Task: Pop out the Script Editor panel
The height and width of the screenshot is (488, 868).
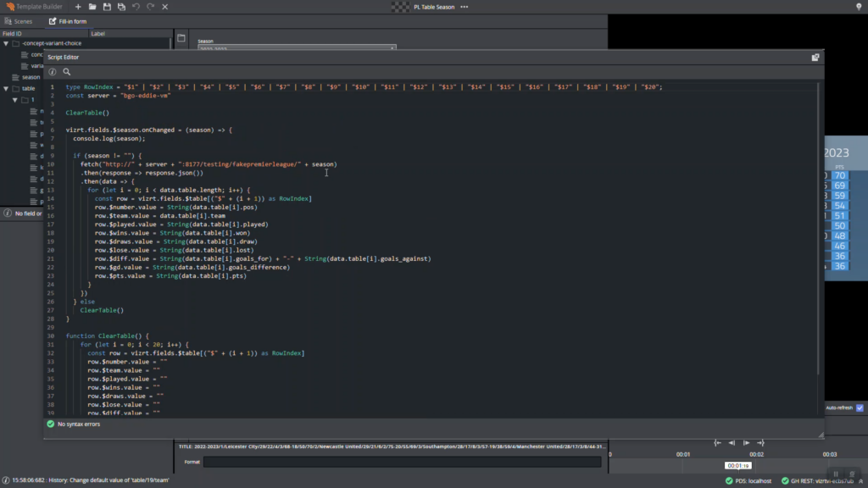Action: 815,56
